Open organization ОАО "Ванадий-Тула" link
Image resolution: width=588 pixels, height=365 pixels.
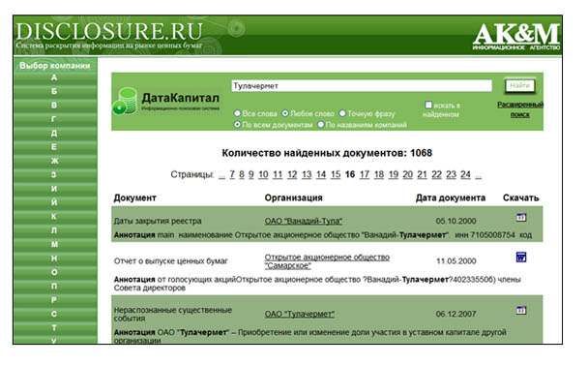pyautogui.click(x=304, y=221)
